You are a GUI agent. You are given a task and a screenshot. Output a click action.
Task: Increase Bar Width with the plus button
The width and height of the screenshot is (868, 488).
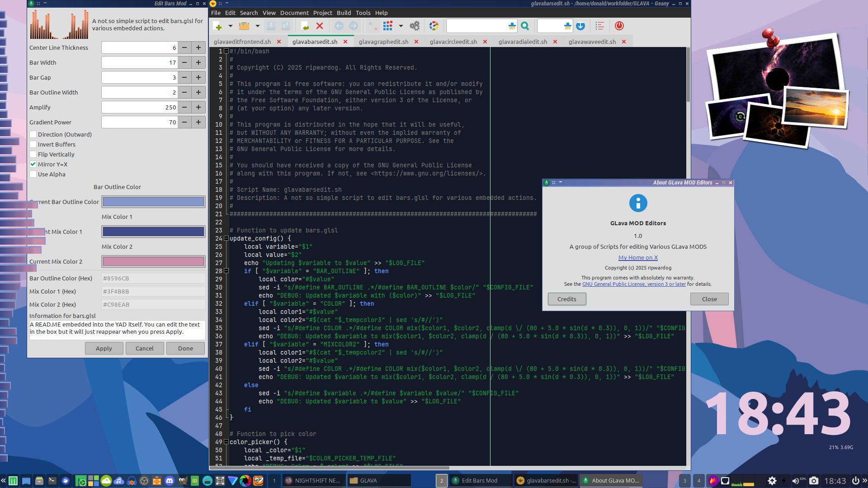point(198,62)
